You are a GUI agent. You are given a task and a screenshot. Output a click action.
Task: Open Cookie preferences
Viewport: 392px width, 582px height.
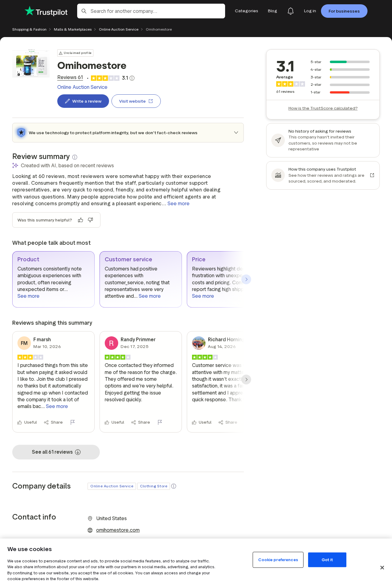[x=278, y=560]
